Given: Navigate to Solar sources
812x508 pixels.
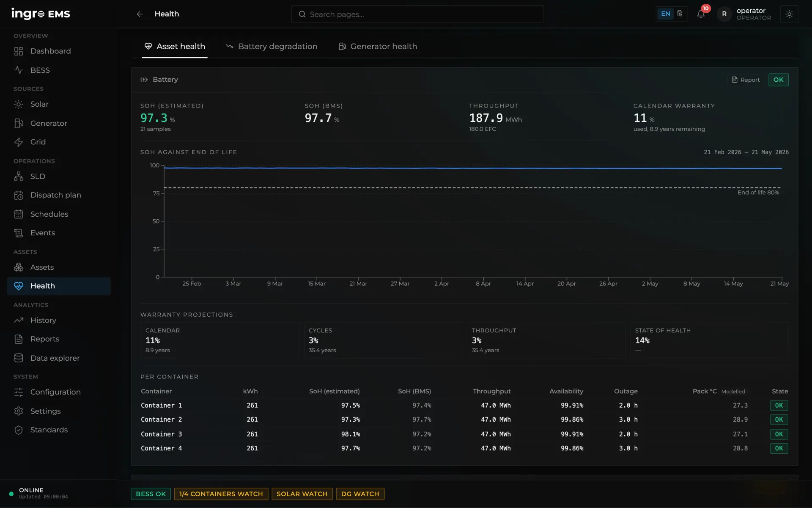Looking at the screenshot, I should point(59,104).
